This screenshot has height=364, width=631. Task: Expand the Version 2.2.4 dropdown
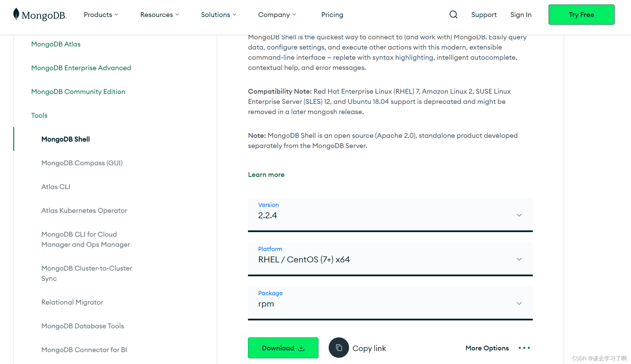[x=390, y=215]
